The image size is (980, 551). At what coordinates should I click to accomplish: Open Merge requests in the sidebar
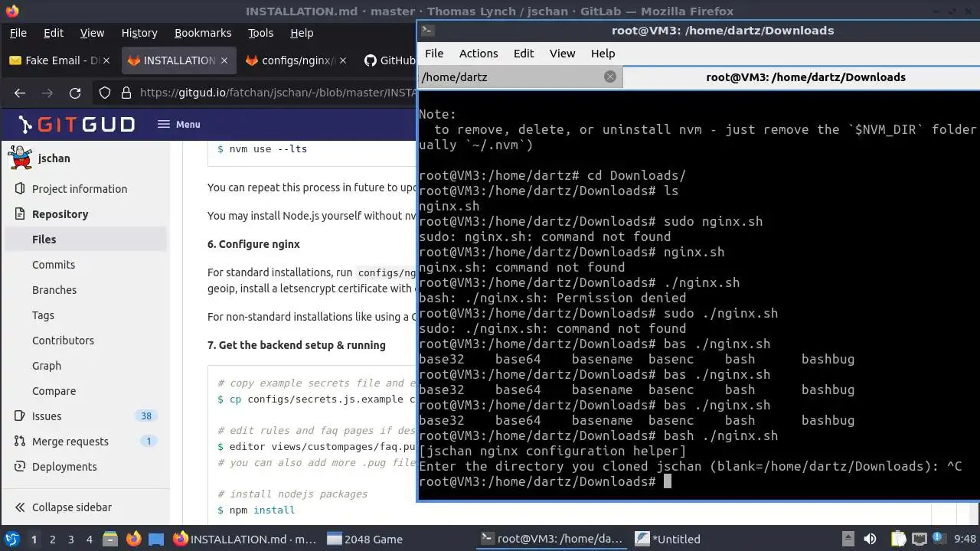click(70, 442)
